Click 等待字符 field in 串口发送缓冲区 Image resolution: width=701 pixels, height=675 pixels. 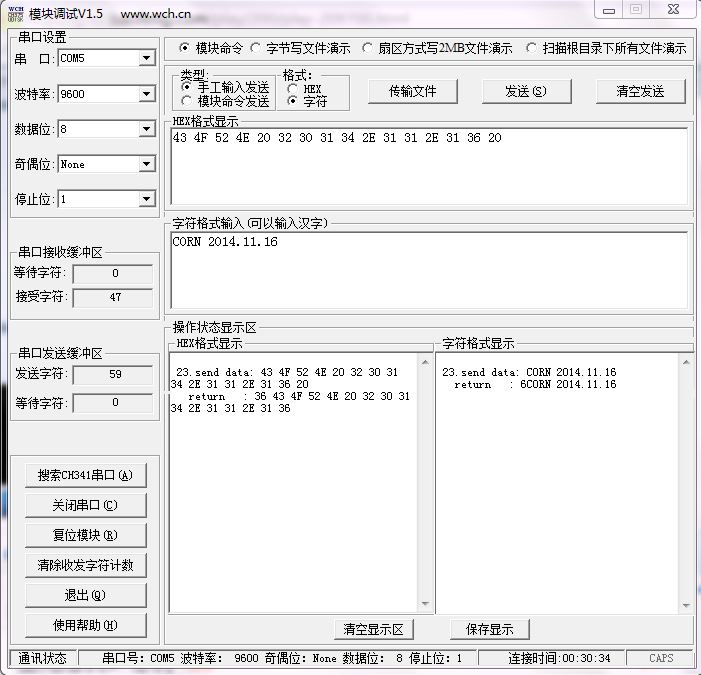(113, 402)
